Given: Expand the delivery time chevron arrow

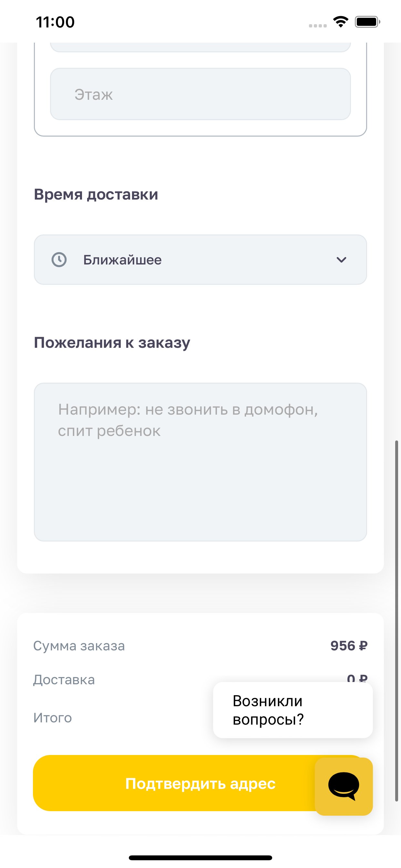Looking at the screenshot, I should tap(341, 260).
